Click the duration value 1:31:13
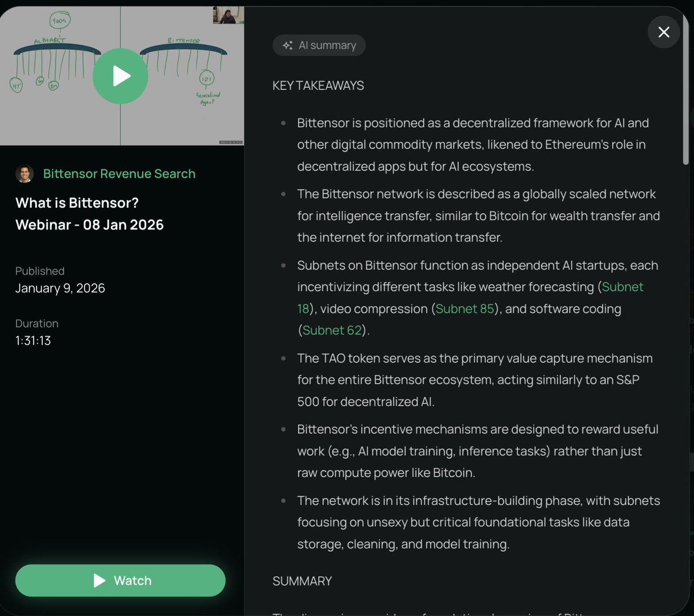 click(x=33, y=341)
